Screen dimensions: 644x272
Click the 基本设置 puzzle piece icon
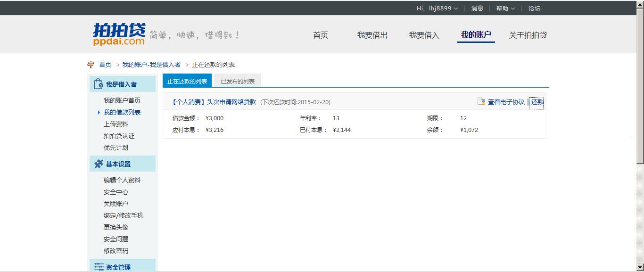click(99, 164)
